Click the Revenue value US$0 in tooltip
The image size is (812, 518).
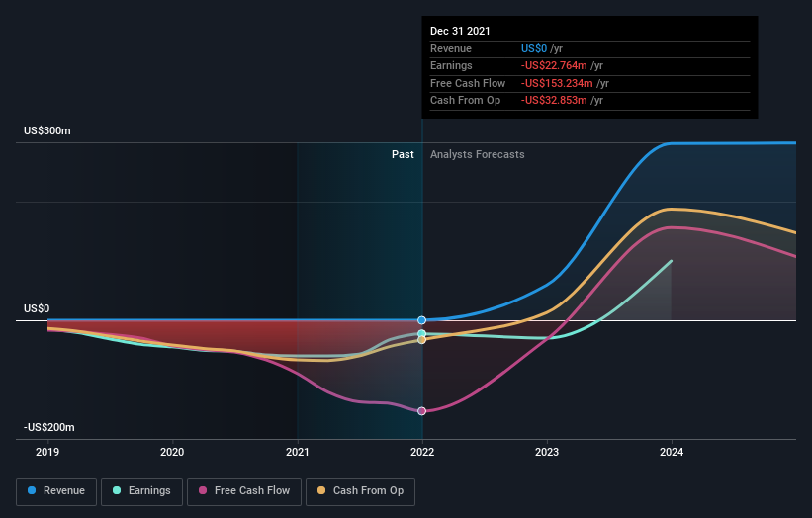[x=534, y=48]
